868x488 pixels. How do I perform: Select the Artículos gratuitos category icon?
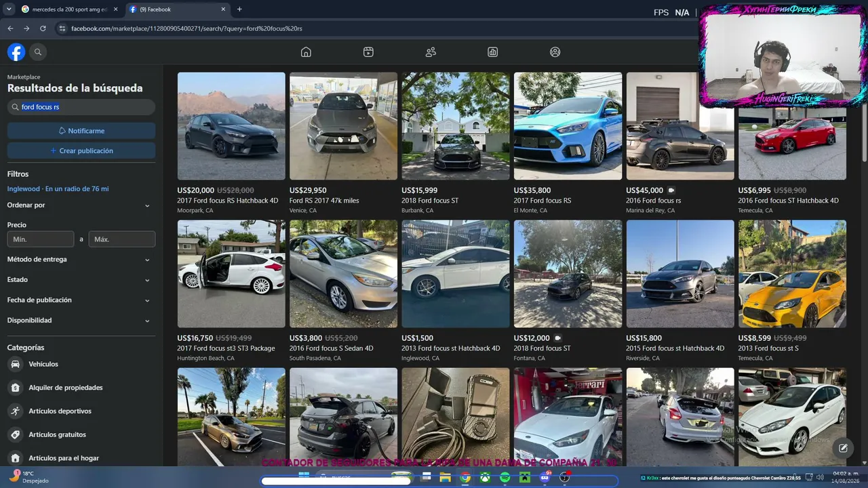coord(16,434)
